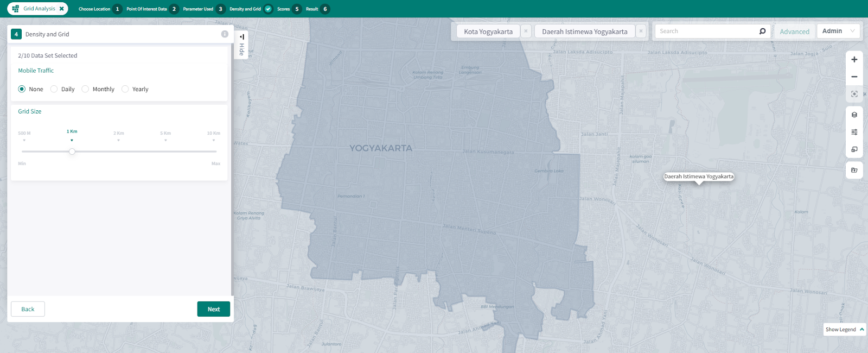The height and width of the screenshot is (353, 868).
Task: Zoom out the map with minus icon
Action: 854,77
